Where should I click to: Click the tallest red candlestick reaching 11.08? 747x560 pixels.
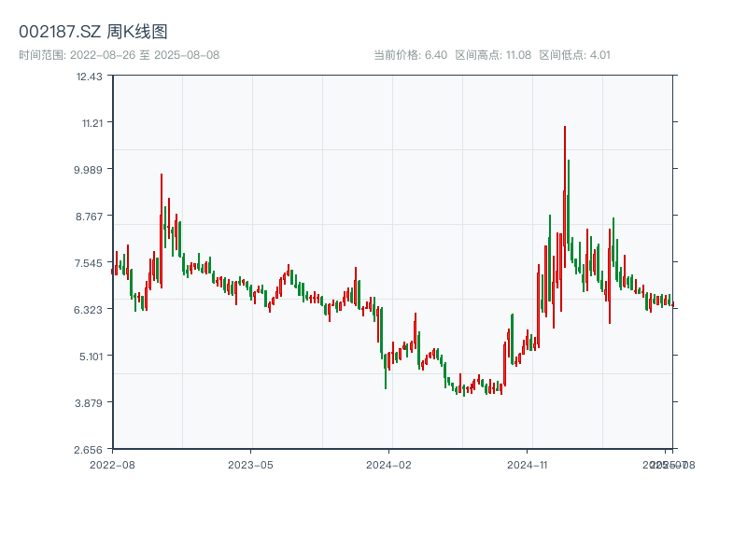565,197
